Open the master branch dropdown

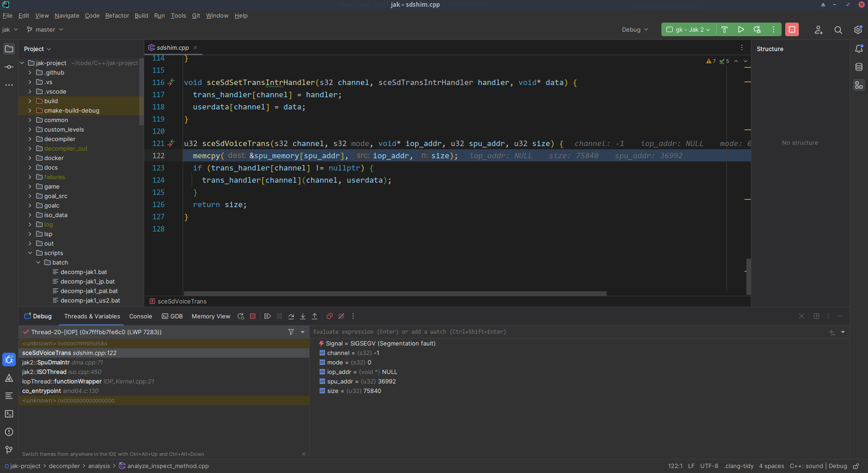[45, 29]
